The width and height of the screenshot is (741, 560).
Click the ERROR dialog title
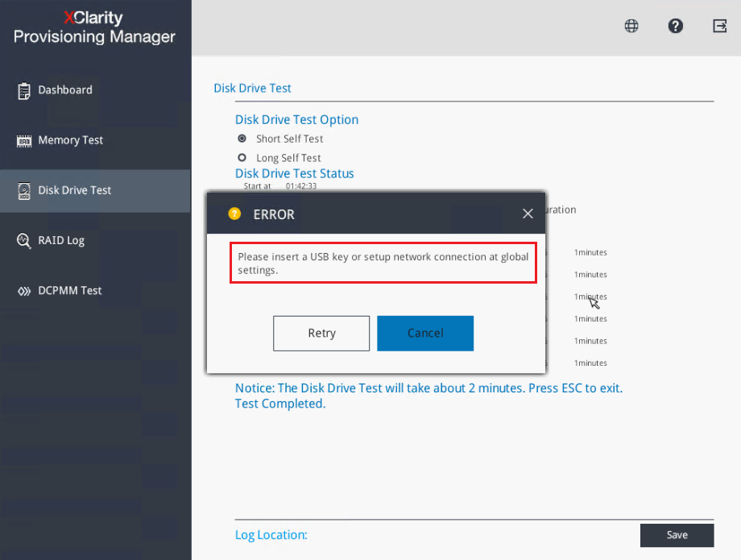(274, 214)
